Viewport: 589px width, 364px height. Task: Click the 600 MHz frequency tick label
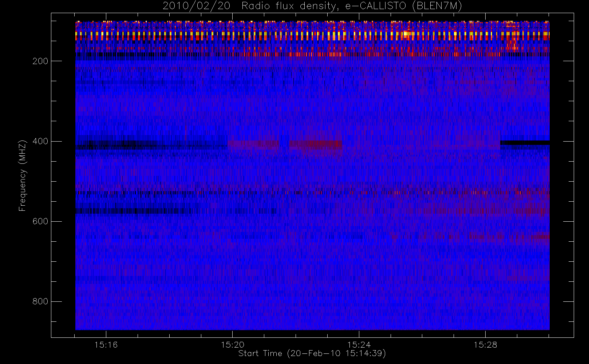coord(40,221)
